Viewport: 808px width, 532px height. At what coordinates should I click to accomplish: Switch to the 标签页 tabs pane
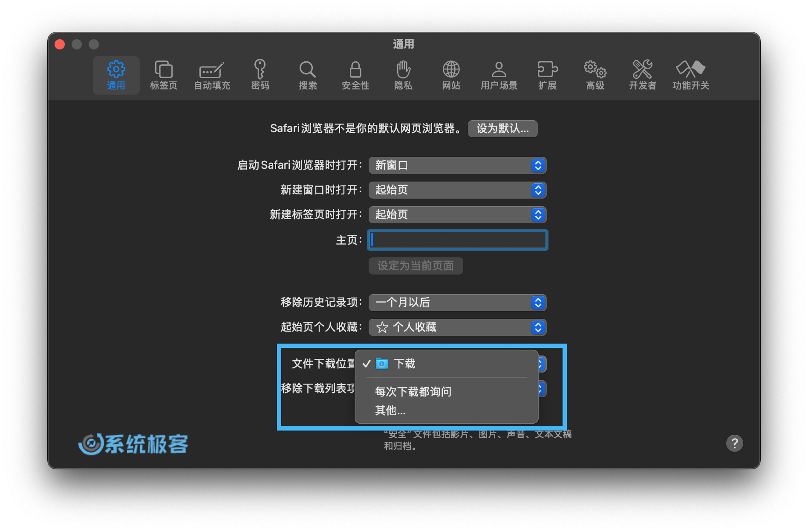pos(164,75)
